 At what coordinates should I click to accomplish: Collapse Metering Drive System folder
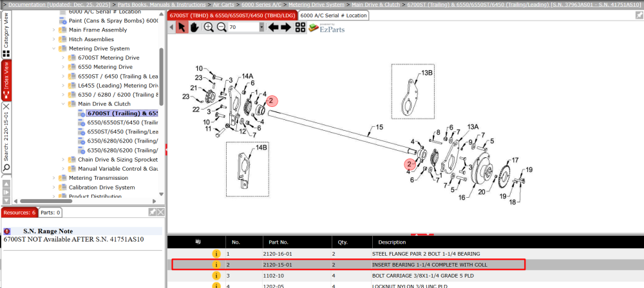[x=54, y=48]
